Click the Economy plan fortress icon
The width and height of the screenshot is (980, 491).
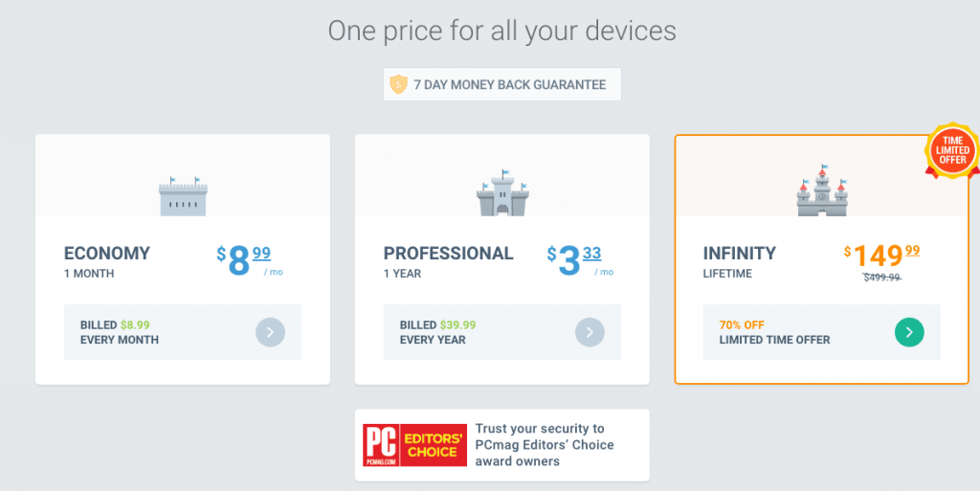(182, 195)
